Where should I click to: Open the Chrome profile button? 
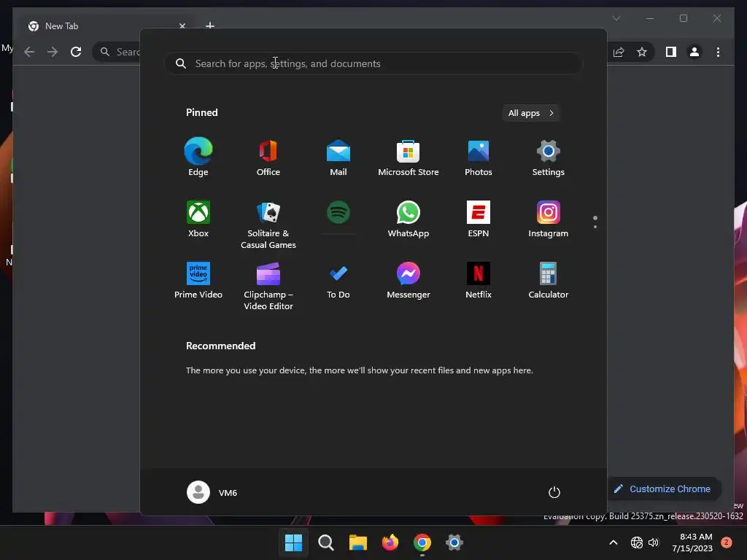pyautogui.click(x=694, y=52)
